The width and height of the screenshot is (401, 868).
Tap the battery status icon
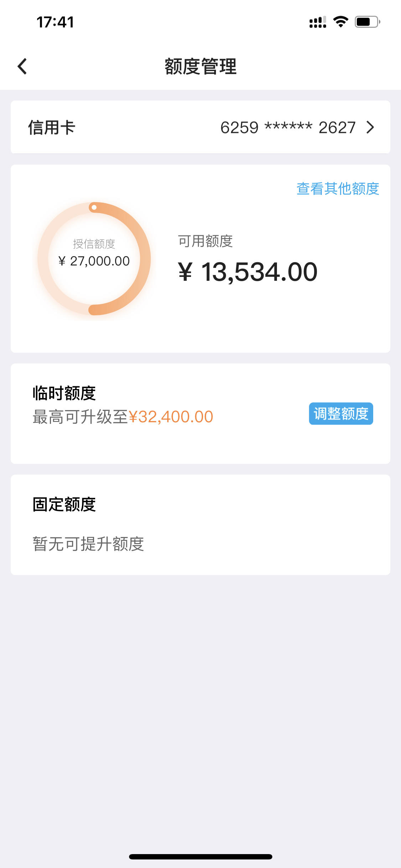367,22
